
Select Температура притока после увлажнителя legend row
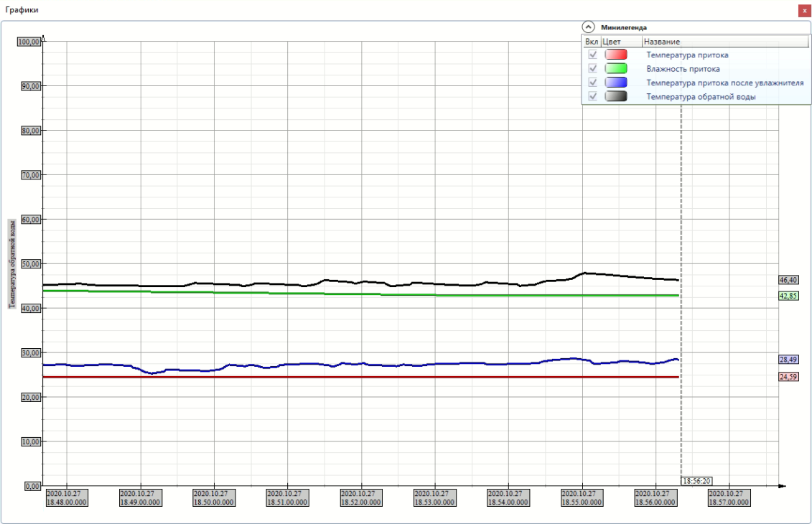724,83
